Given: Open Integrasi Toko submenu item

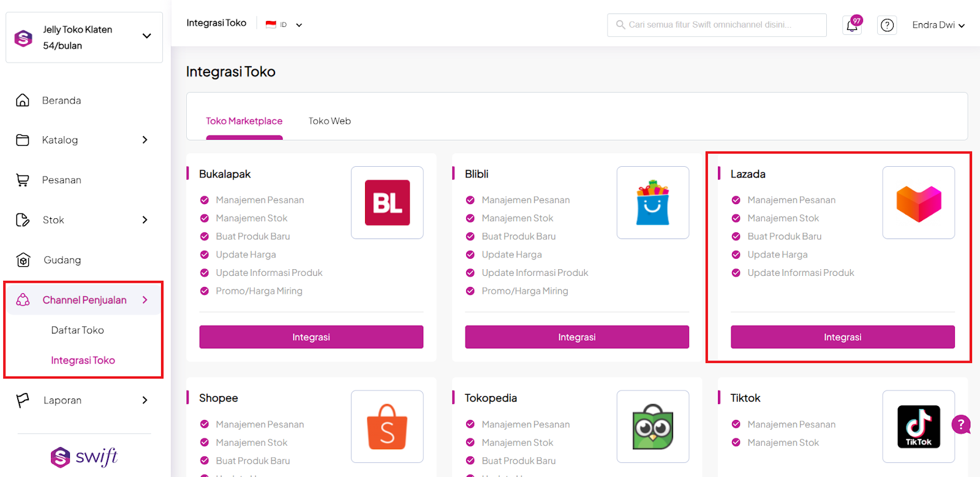Looking at the screenshot, I should coord(83,361).
